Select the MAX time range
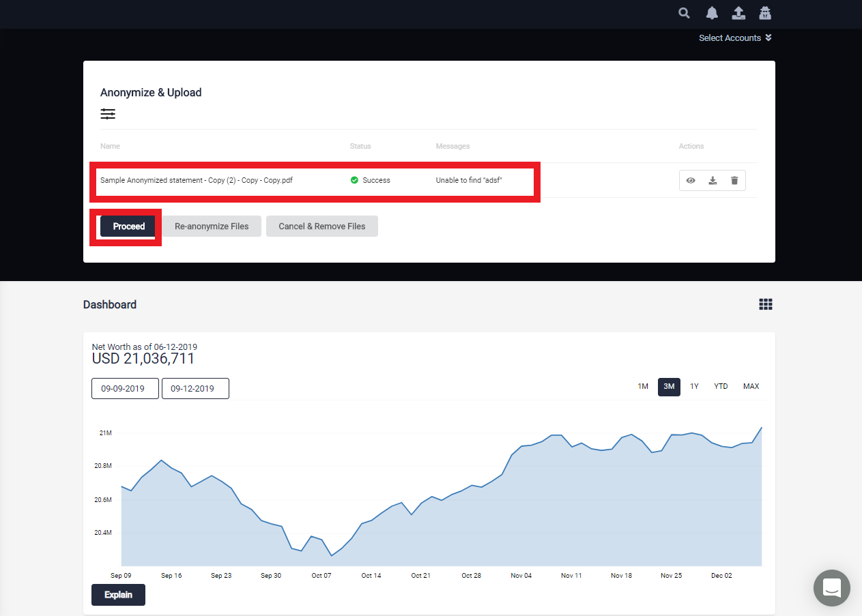The height and width of the screenshot is (616, 862). pos(751,387)
